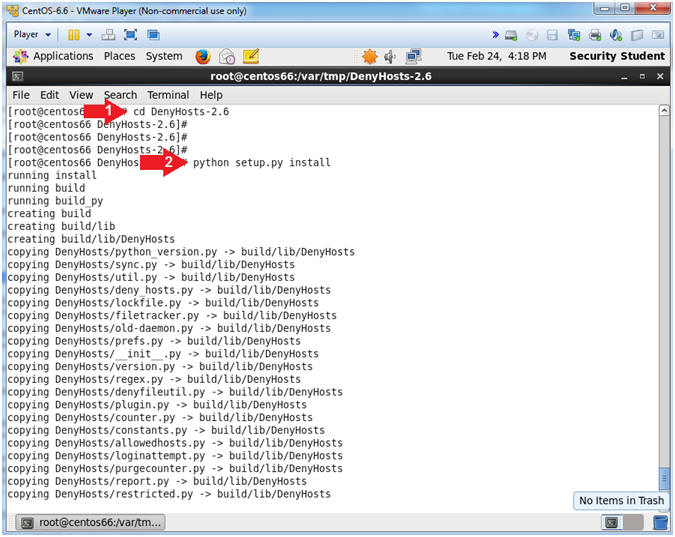Open the terminal Search menu
Screen dimensions: 675x537
tap(121, 95)
